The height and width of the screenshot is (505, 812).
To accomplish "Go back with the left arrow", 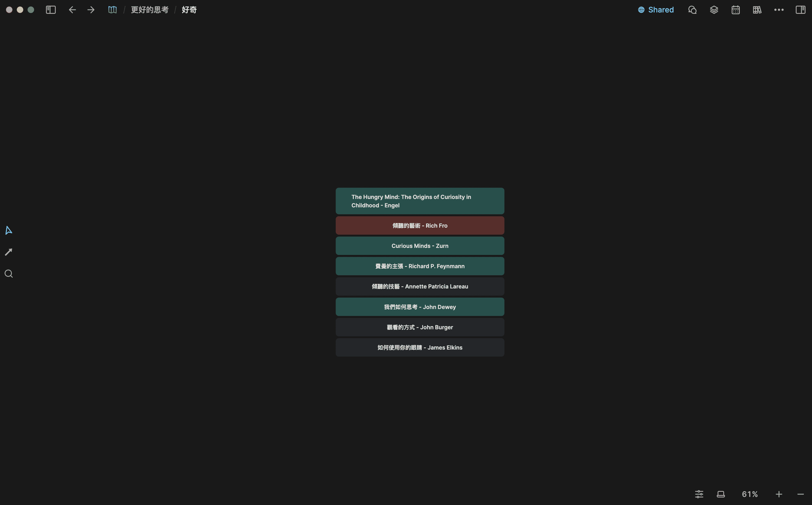I will click(72, 10).
